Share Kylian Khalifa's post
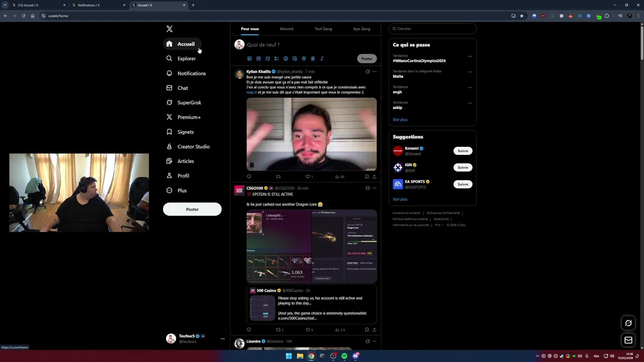This screenshot has height=362, width=644. tap(374, 176)
